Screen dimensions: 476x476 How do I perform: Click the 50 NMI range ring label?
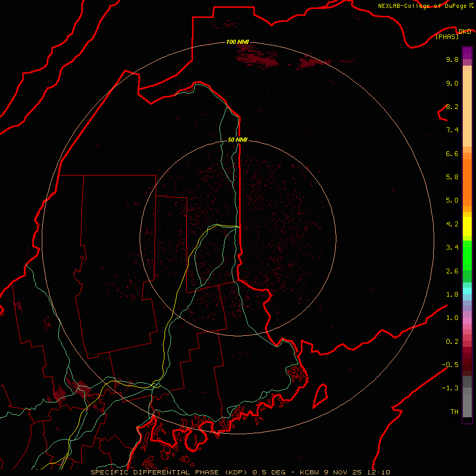click(x=237, y=140)
